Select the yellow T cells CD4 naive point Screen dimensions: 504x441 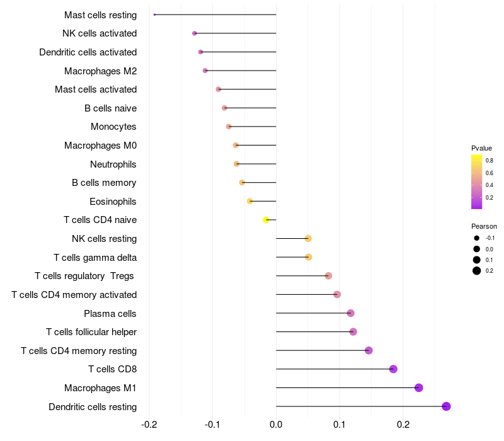266,220
